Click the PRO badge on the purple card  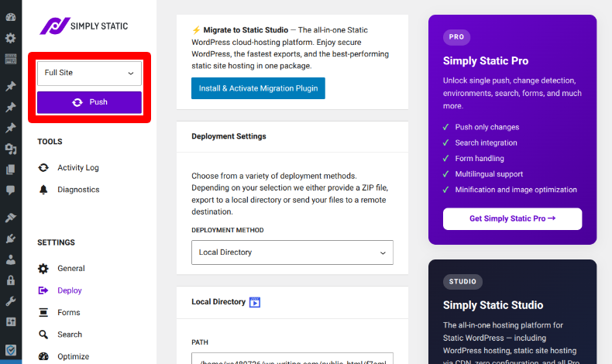pyautogui.click(x=456, y=36)
